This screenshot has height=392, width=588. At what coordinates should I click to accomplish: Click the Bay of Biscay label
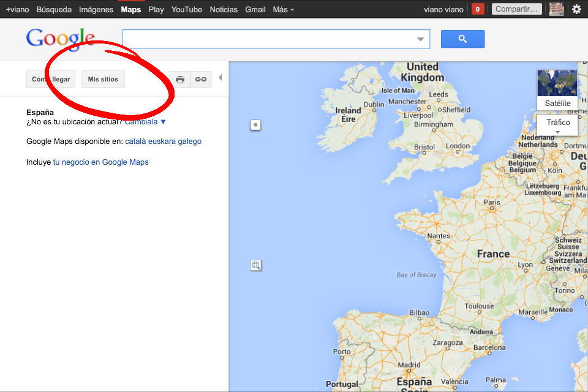[417, 275]
